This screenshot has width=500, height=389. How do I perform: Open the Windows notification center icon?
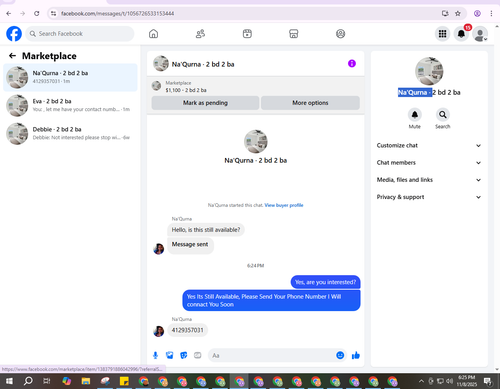tap(488, 381)
